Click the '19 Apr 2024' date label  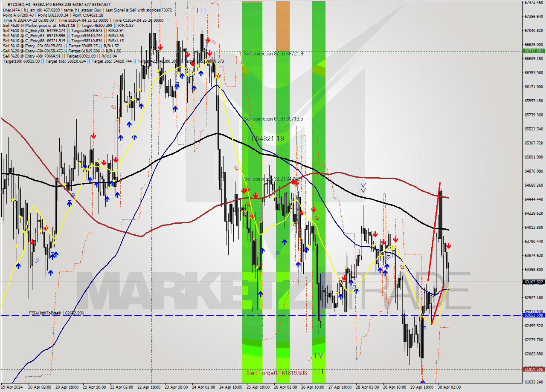point(12,387)
